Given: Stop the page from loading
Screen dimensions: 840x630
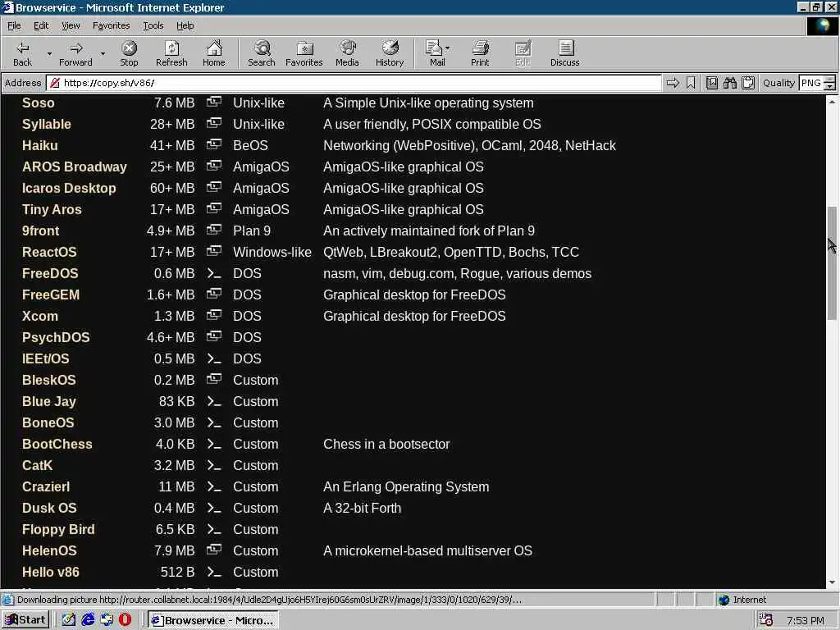Looking at the screenshot, I should (129, 53).
